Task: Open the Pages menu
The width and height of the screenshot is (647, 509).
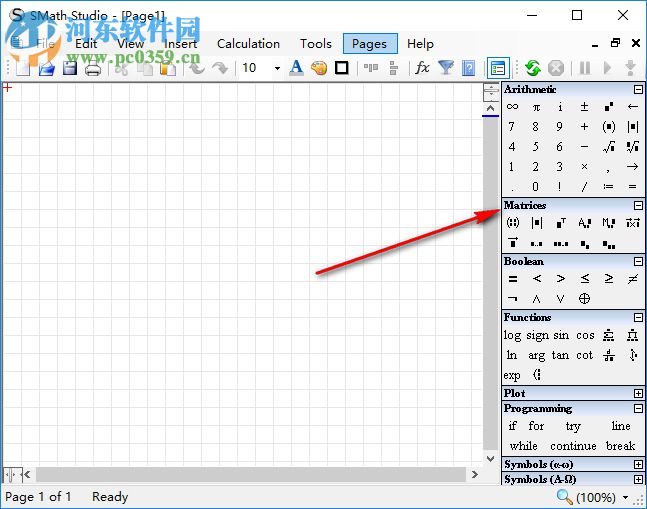Action: click(370, 44)
